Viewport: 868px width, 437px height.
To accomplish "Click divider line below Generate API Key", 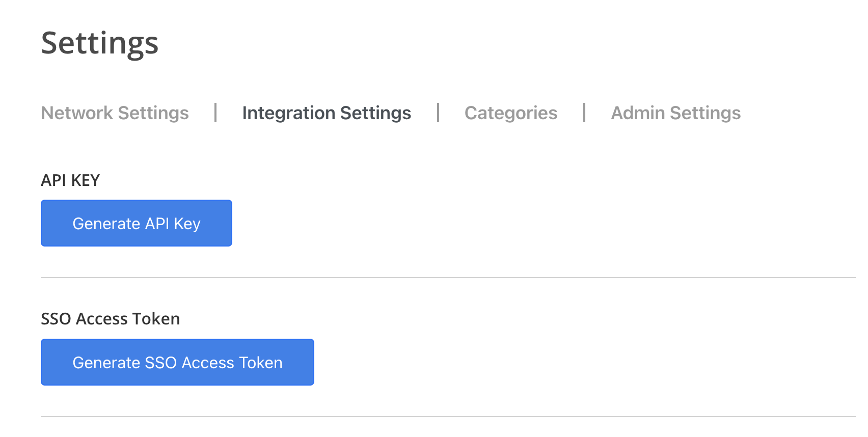I will (448, 278).
